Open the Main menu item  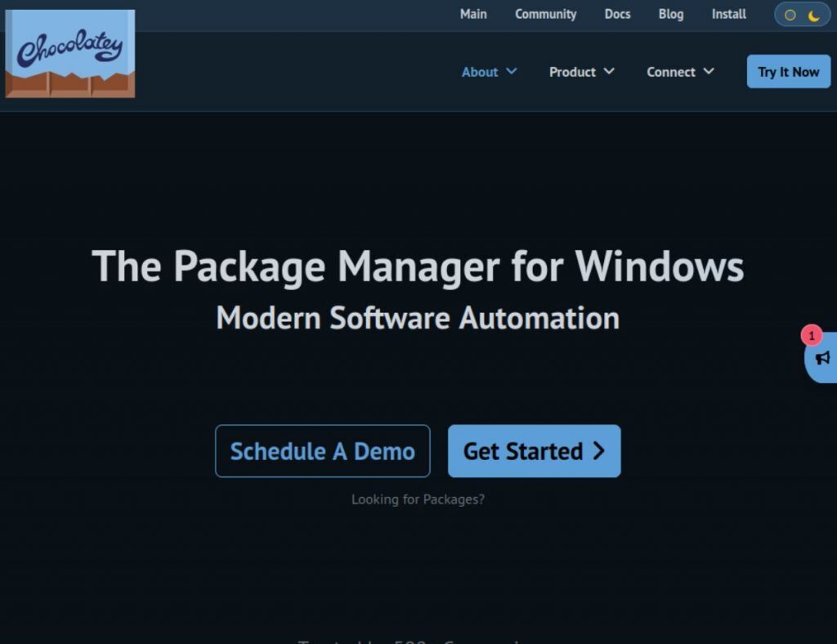[473, 14]
